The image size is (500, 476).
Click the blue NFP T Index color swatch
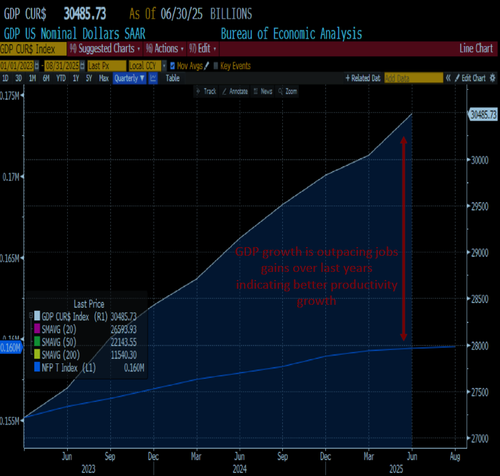point(37,367)
